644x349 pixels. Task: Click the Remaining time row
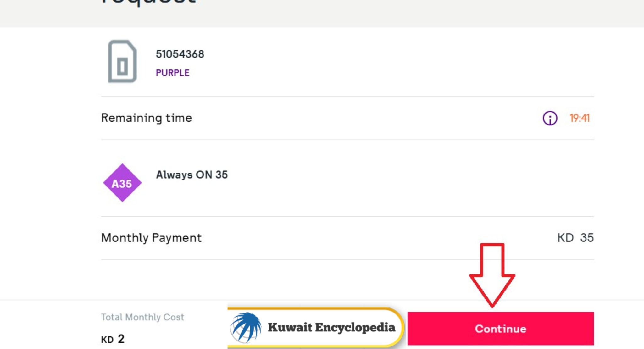(x=146, y=118)
